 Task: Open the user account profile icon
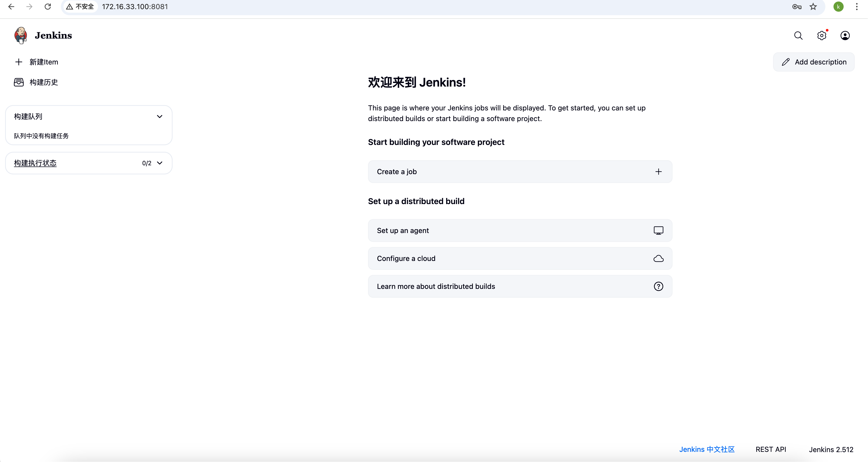pos(845,35)
